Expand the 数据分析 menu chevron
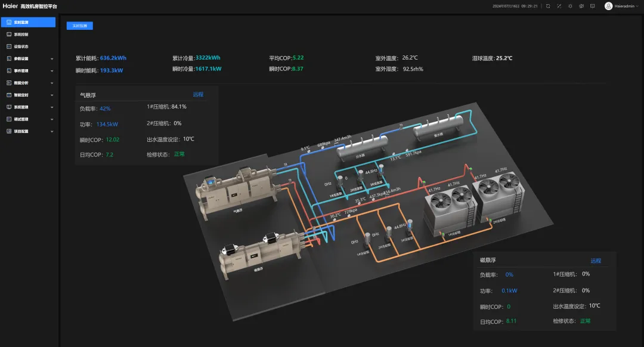 (52, 83)
